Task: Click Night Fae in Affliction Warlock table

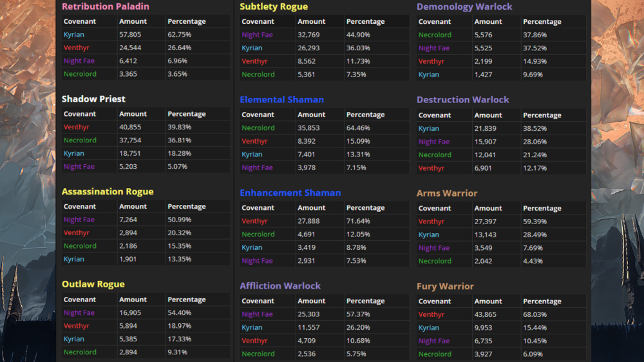Action: [x=257, y=314]
